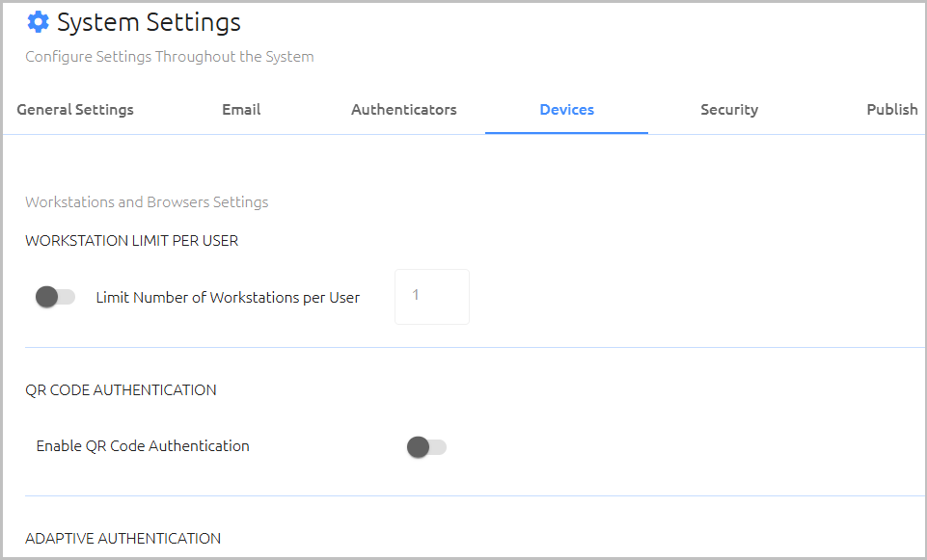This screenshot has height=560, width=927.
Task: Click 'Configure Settings Throughout the System' subtitle
Action: click(x=170, y=57)
